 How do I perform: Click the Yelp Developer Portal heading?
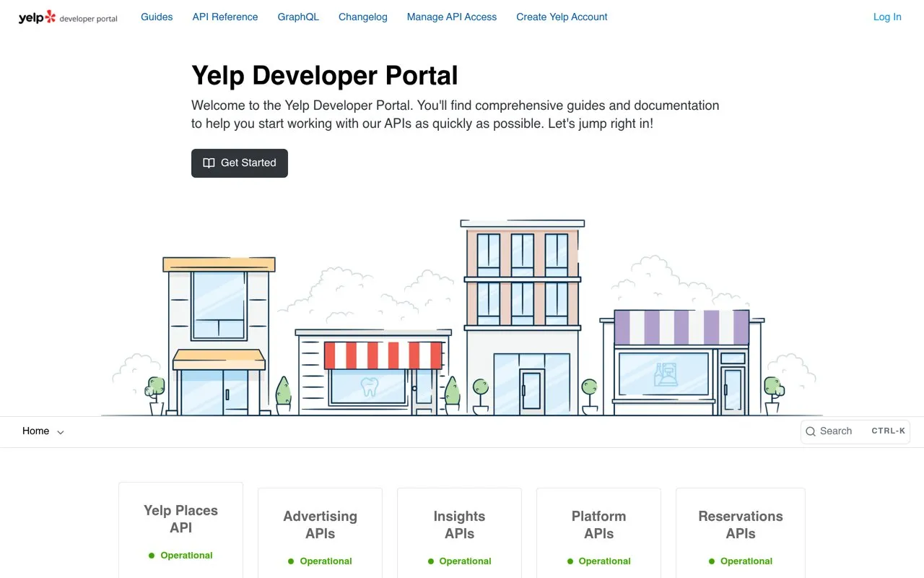[325, 76]
